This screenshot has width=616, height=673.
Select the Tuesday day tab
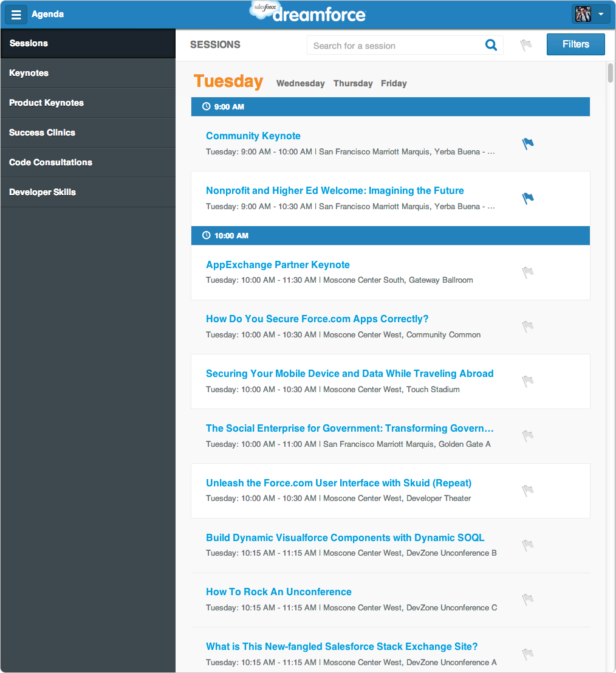tap(228, 81)
